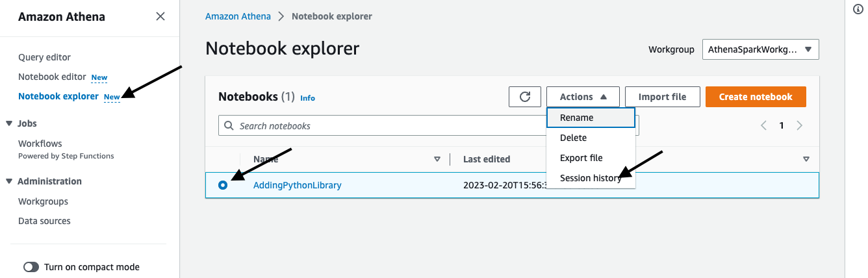Sort notebooks by Name column arrow

click(x=437, y=159)
